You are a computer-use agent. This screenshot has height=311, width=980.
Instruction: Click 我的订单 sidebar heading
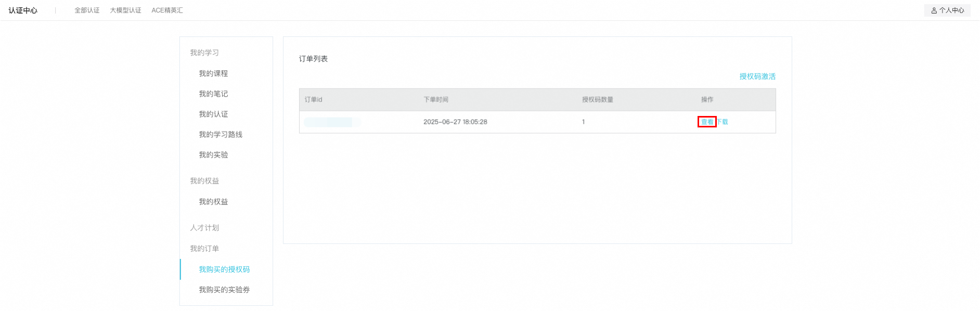[204, 249]
